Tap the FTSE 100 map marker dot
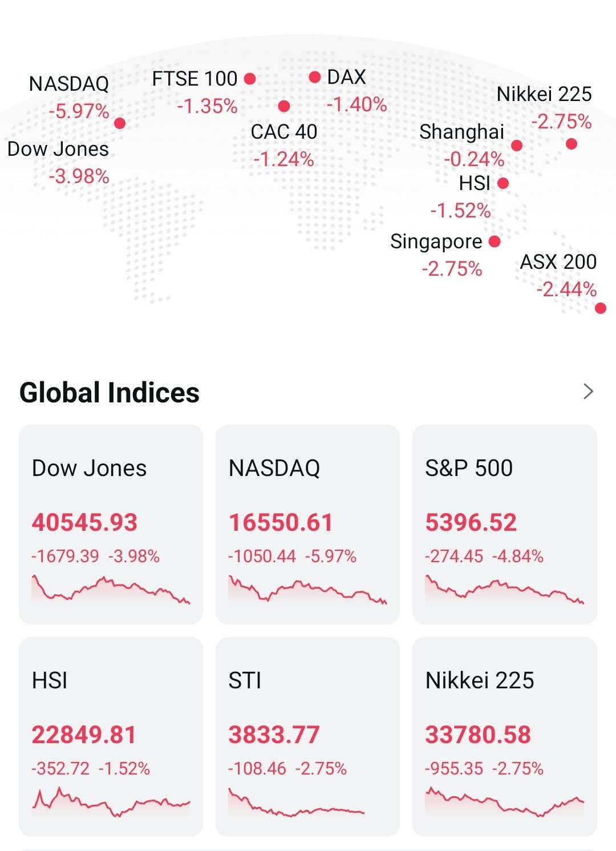 [250, 79]
